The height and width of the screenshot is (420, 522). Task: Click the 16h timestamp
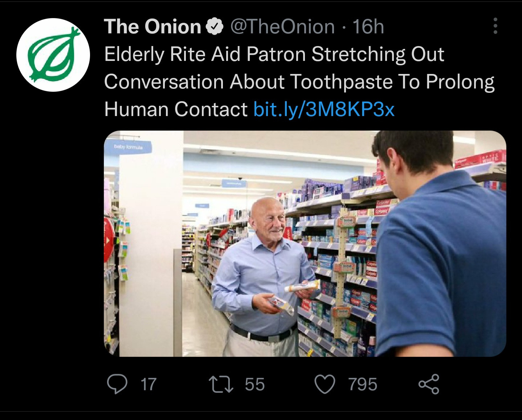(x=368, y=27)
